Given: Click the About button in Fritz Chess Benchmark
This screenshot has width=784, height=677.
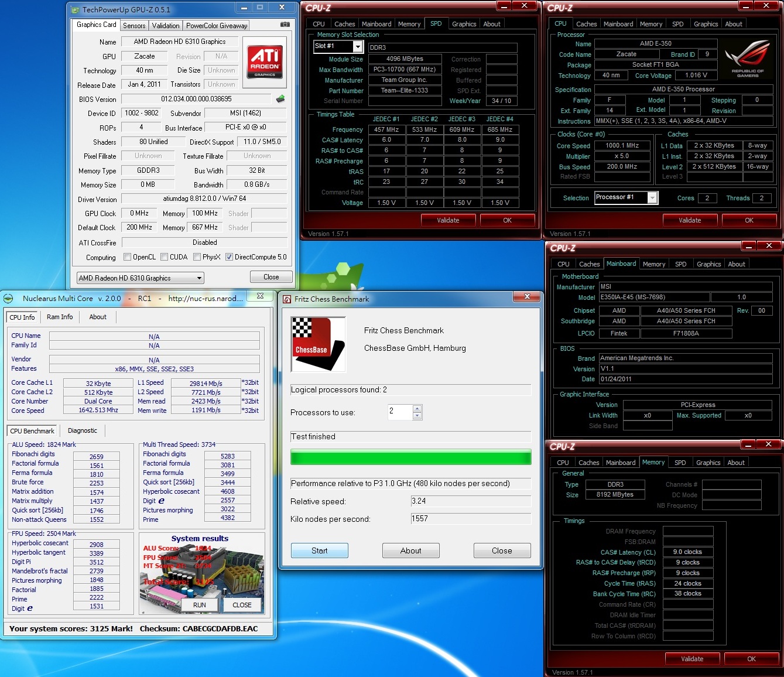Looking at the screenshot, I should click(411, 551).
